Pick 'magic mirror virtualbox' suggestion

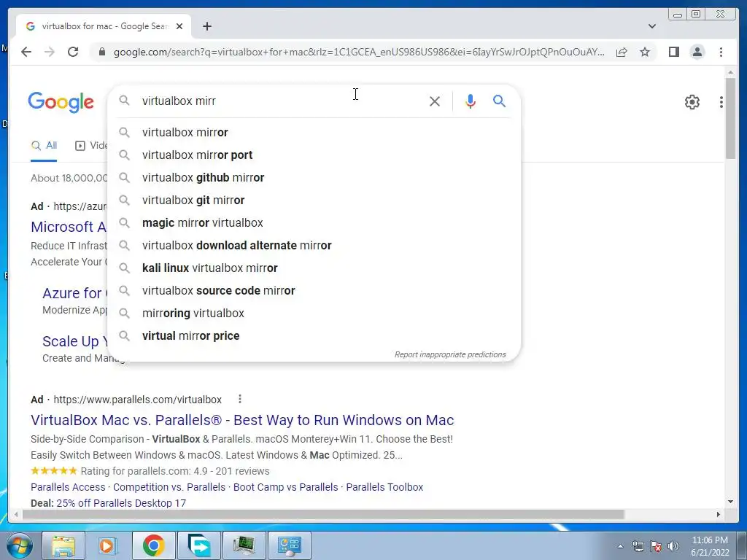[314, 223]
